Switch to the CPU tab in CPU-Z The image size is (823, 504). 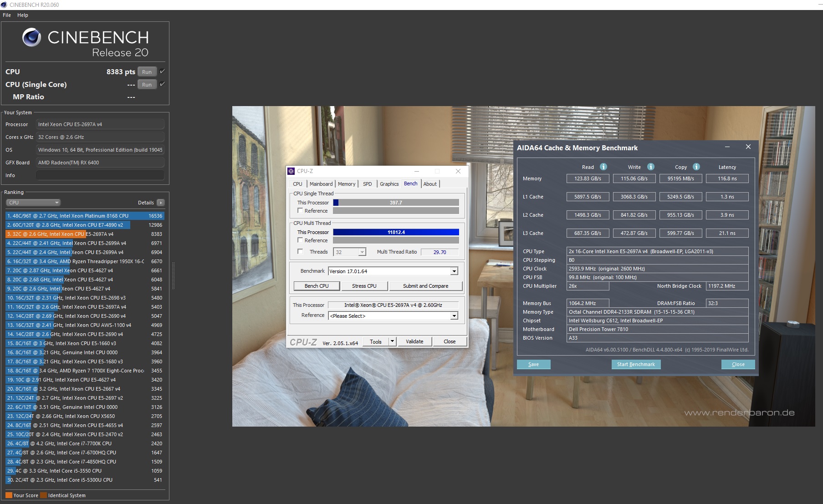click(297, 184)
